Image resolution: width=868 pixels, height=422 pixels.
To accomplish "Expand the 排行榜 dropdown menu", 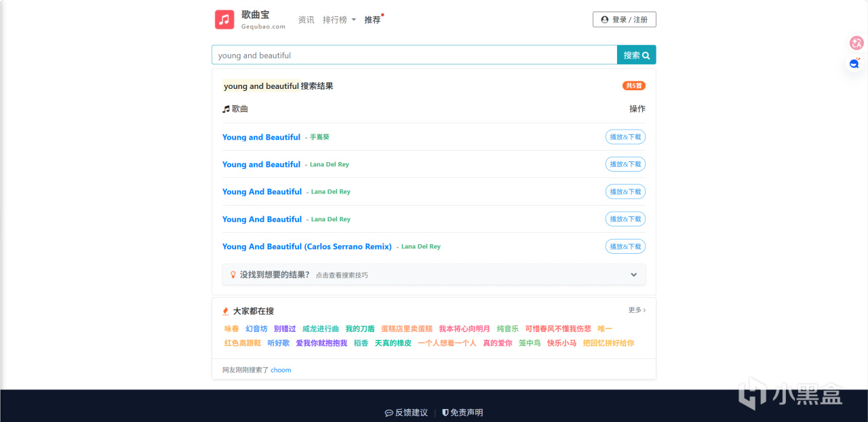I will click(x=339, y=20).
